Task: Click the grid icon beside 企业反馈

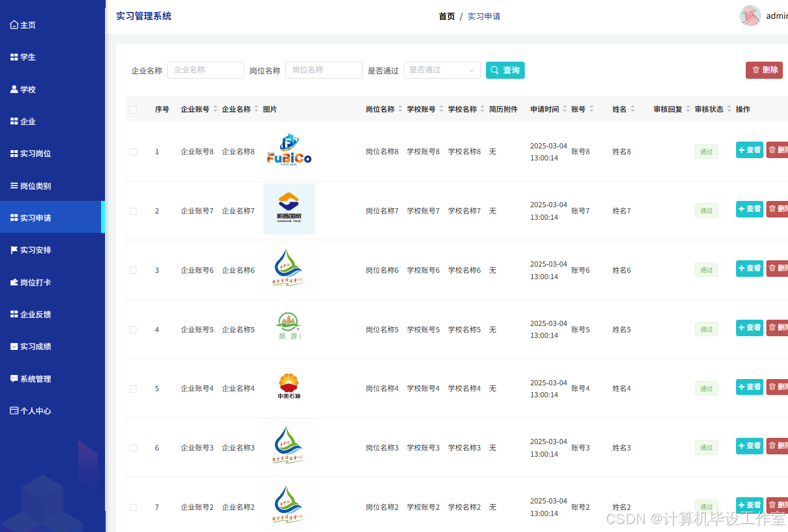Action: 14,315
